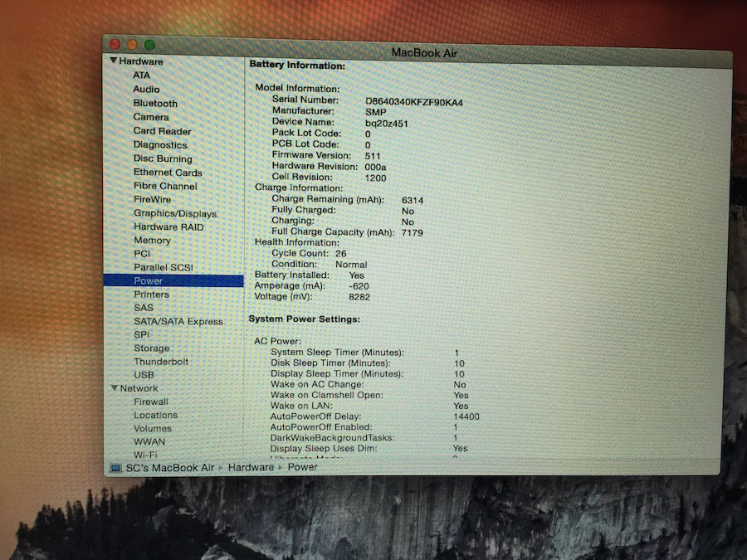Select Audio in the sidebar
The image size is (747, 560).
coord(146,89)
